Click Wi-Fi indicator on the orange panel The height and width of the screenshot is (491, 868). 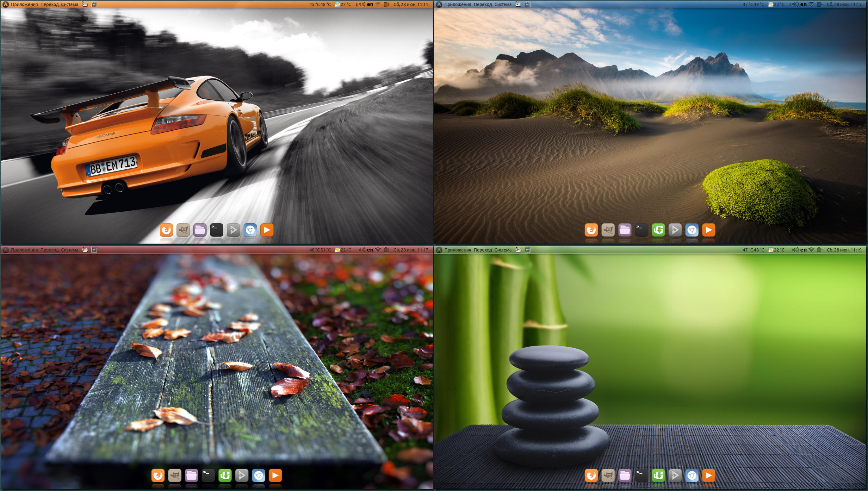(378, 4)
